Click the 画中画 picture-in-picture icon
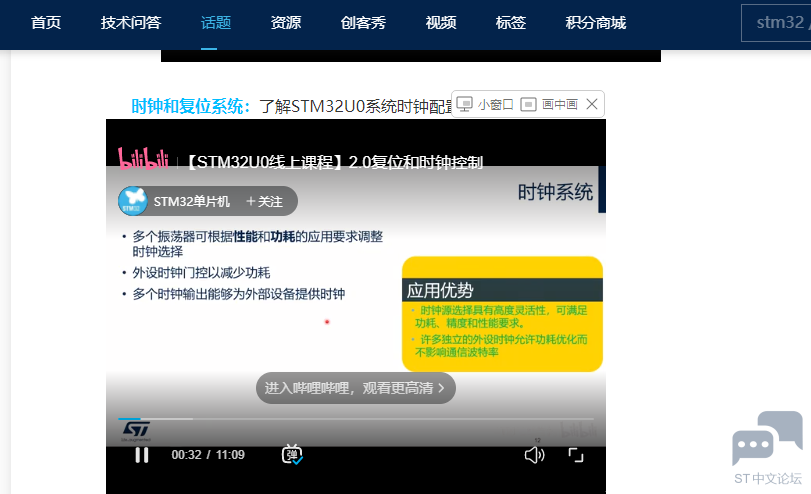This screenshot has height=494, width=811. click(528, 104)
